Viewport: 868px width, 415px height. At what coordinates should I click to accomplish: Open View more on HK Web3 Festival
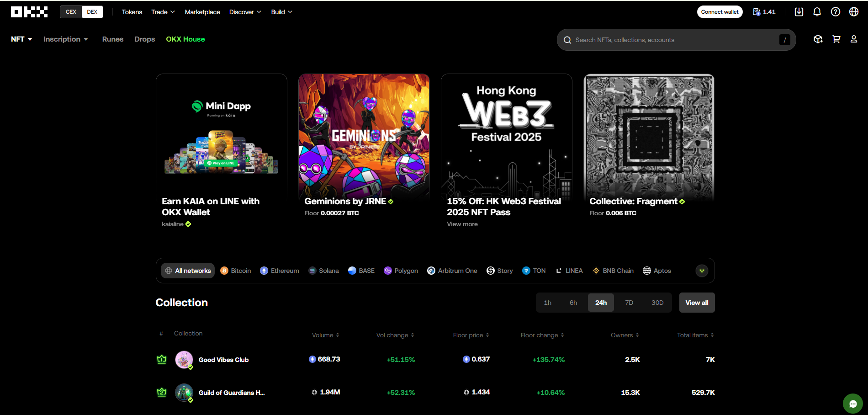462,224
